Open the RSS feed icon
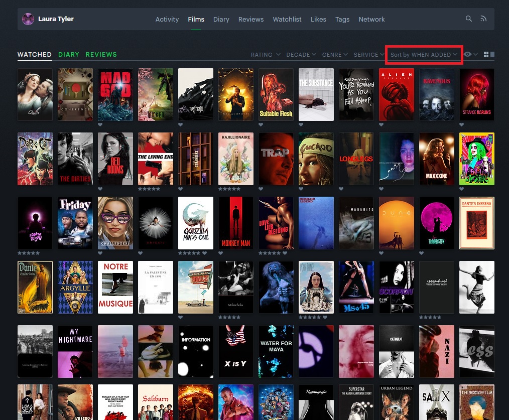509x420 pixels. 483,19
